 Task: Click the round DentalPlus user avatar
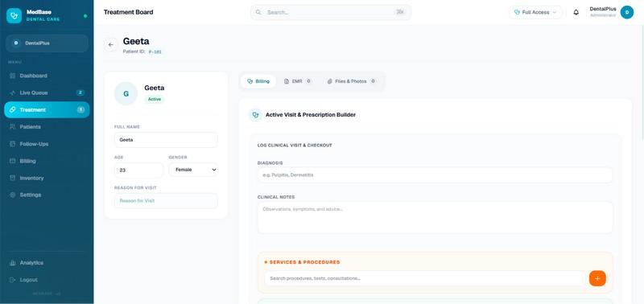click(627, 12)
